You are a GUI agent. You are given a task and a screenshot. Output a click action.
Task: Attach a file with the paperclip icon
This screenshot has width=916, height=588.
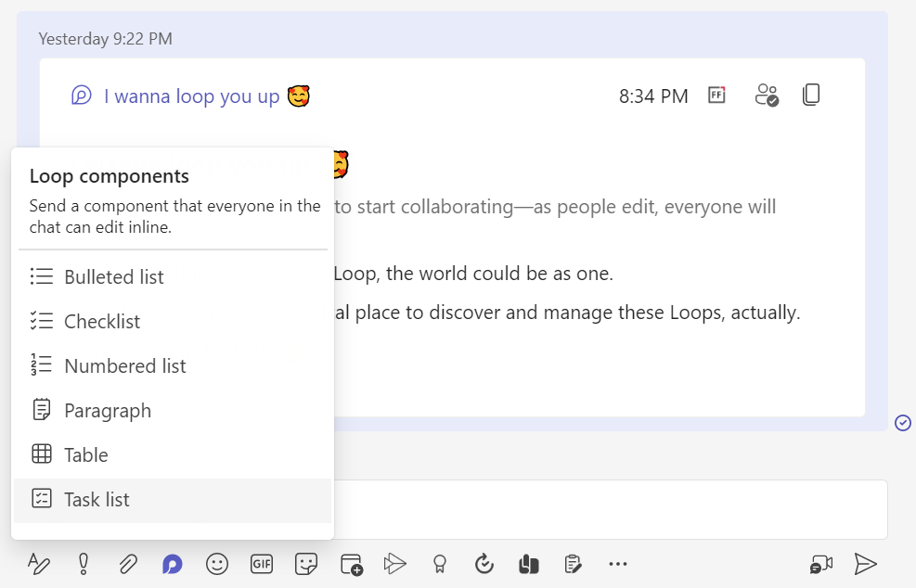(128, 564)
